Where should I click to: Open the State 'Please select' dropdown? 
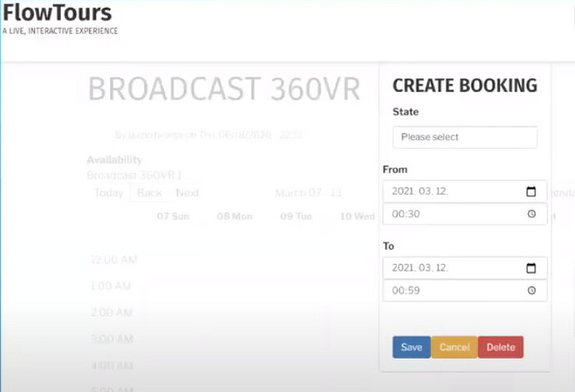465,137
